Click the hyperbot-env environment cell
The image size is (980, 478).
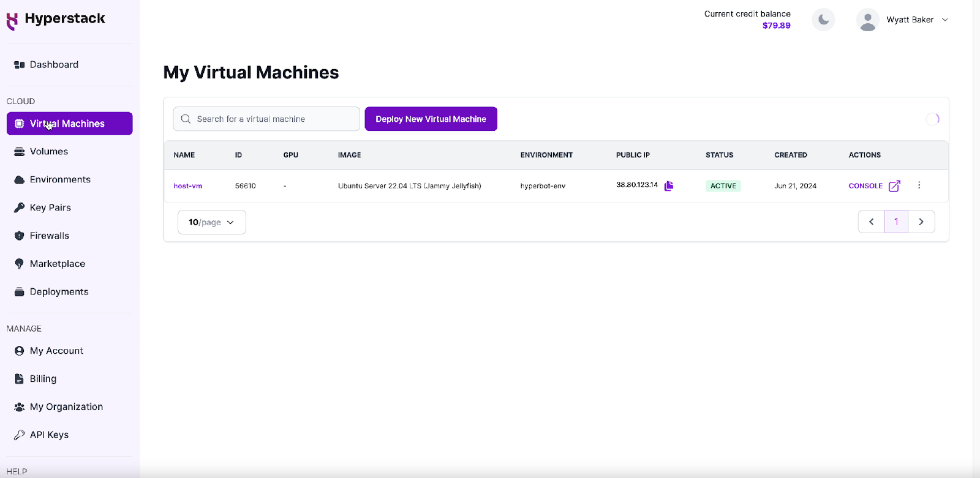pyautogui.click(x=543, y=186)
